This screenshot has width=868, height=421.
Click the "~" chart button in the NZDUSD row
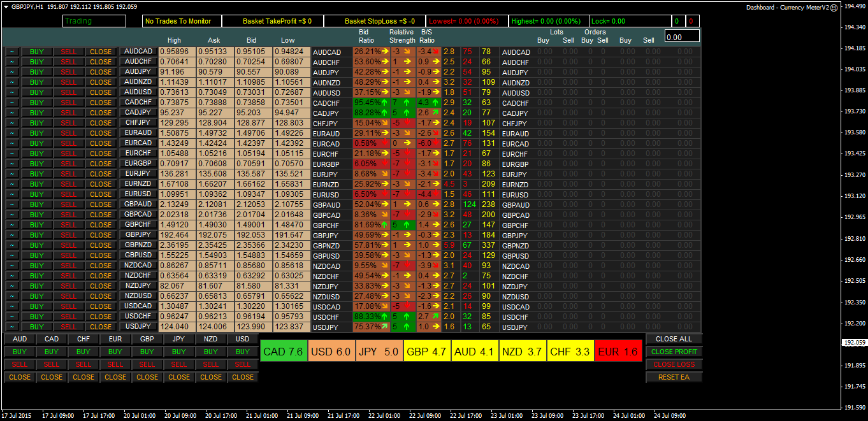12,296
